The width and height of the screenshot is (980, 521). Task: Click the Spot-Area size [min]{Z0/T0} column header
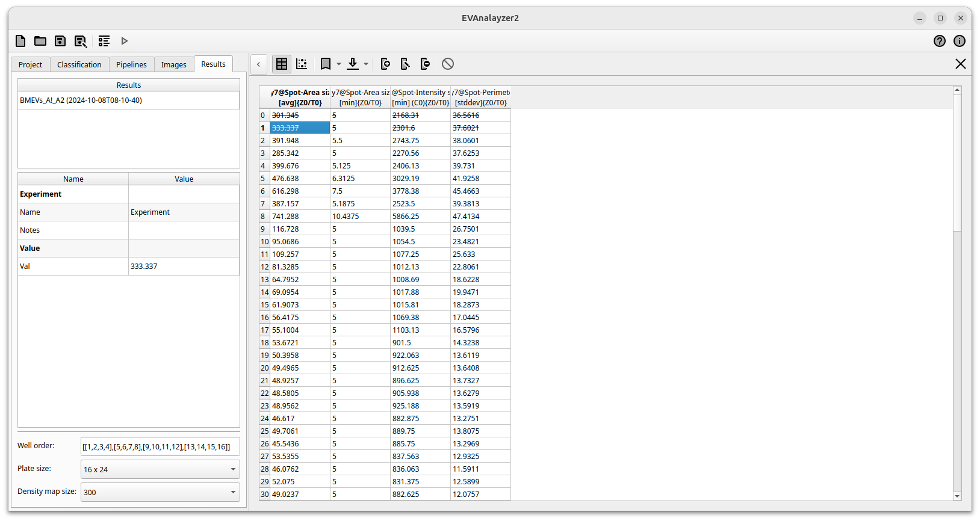pyautogui.click(x=361, y=97)
